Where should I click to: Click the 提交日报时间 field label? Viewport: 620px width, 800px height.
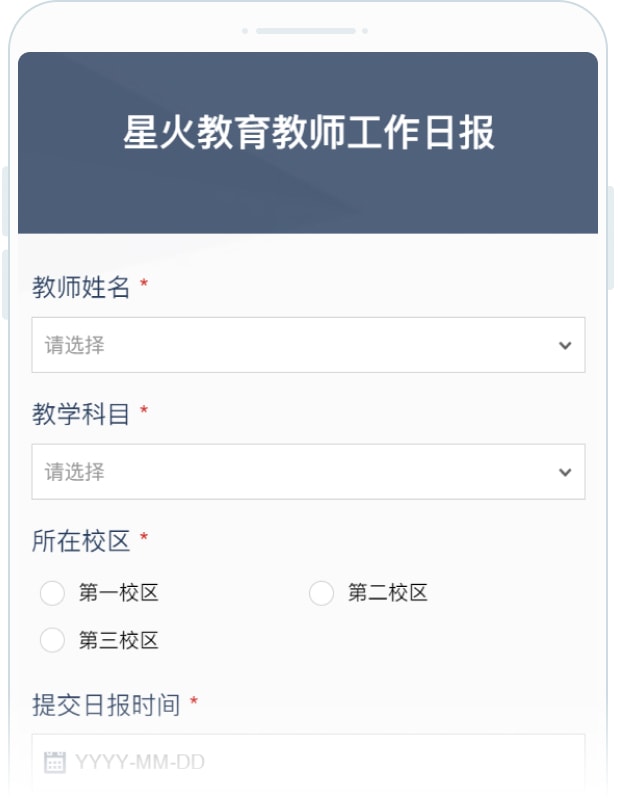(106, 705)
